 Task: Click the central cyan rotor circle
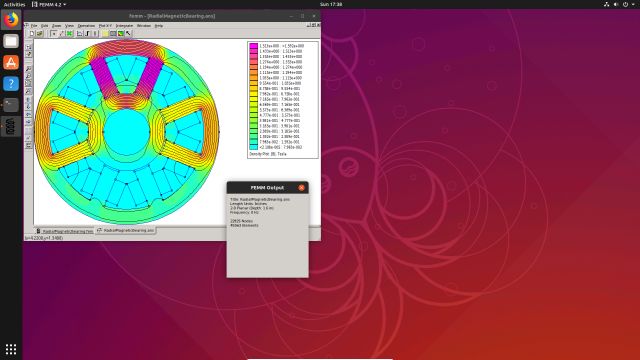point(127,131)
